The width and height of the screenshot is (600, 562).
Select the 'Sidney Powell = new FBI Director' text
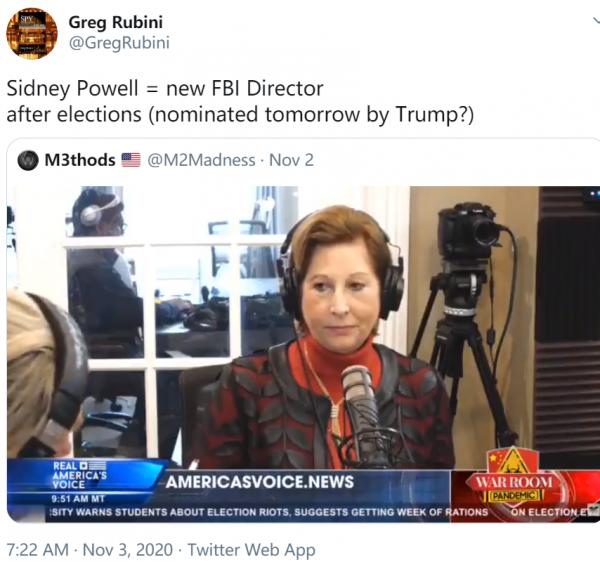click(x=165, y=88)
